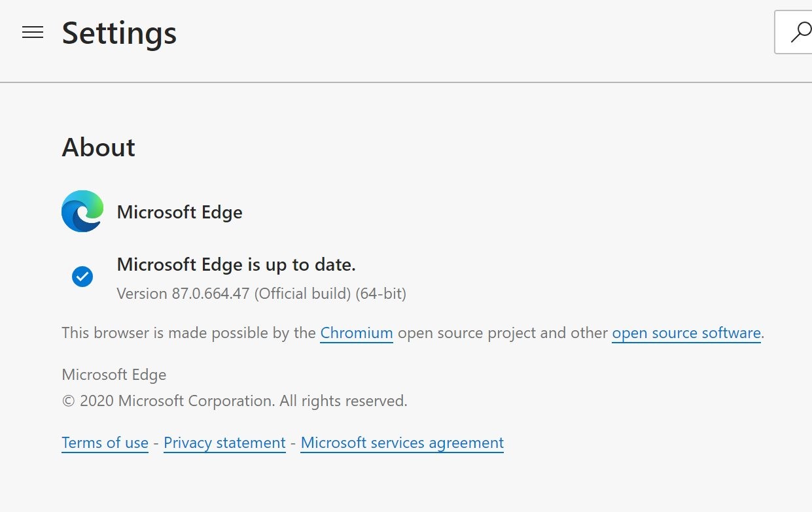The width and height of the screenshot is (812, 512).
Task: Click the copyright notice text
Action: click(234, 400)
